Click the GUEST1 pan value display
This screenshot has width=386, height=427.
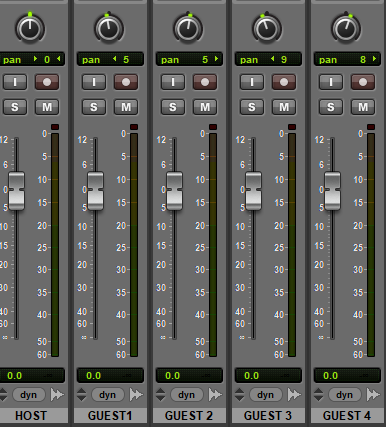(x=110, y=59)
